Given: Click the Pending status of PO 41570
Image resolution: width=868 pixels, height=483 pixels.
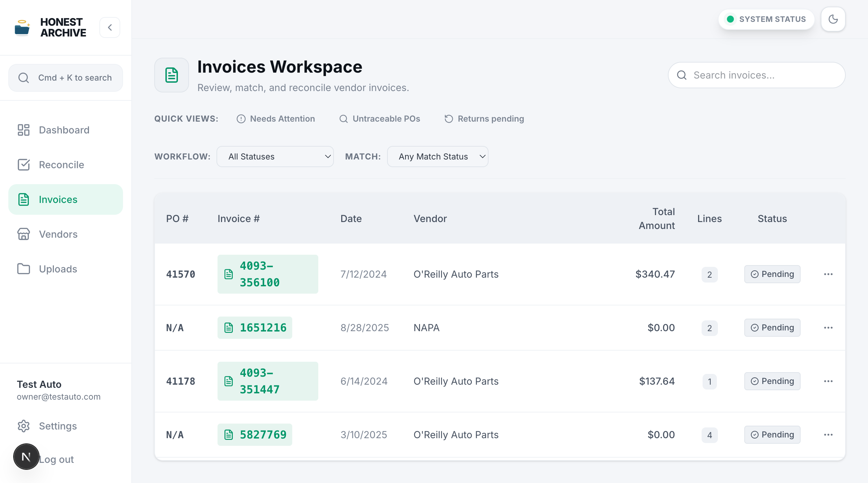Looking at the screenshot, I should (x=772, y=274).
